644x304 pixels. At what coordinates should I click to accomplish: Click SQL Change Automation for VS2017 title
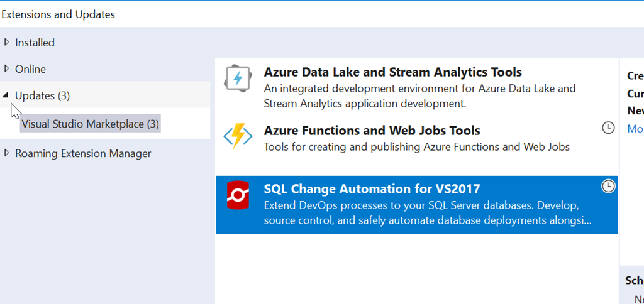point(372,189)
